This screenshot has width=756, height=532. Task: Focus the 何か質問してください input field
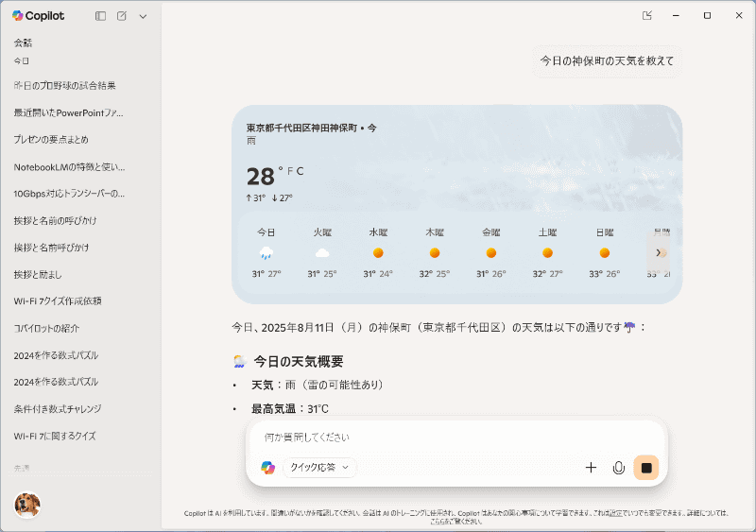click(456, 438)
